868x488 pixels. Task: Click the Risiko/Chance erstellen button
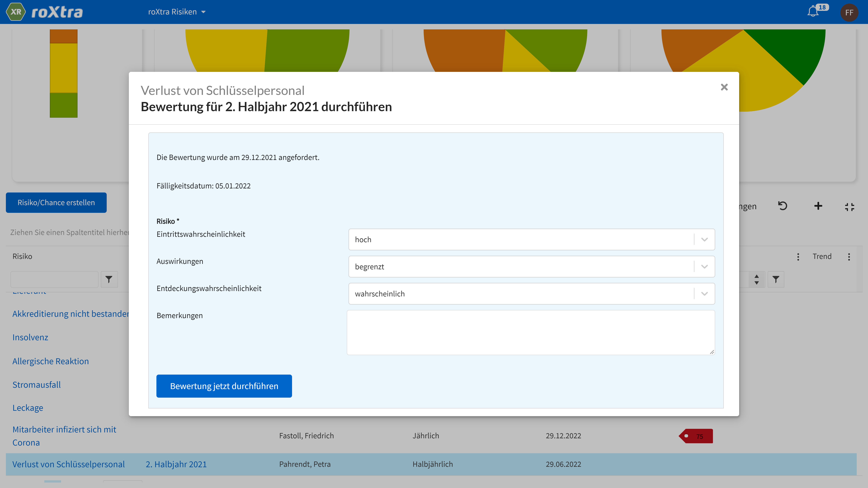click(56, 202)
